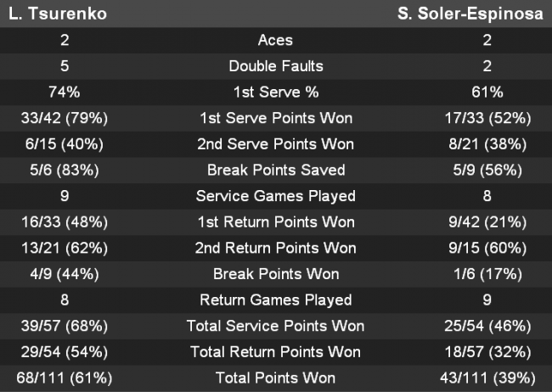Image resolution: width=552 pixels, height=392 pixels.
Task: Click the 2nd Serve Points Won label
Action: tap(275, 144)
